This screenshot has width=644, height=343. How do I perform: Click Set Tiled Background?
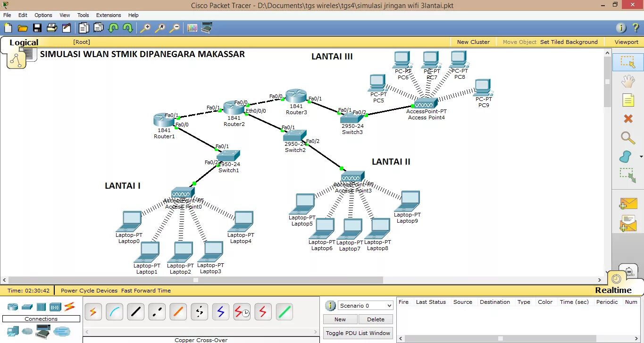coord(569,42)
